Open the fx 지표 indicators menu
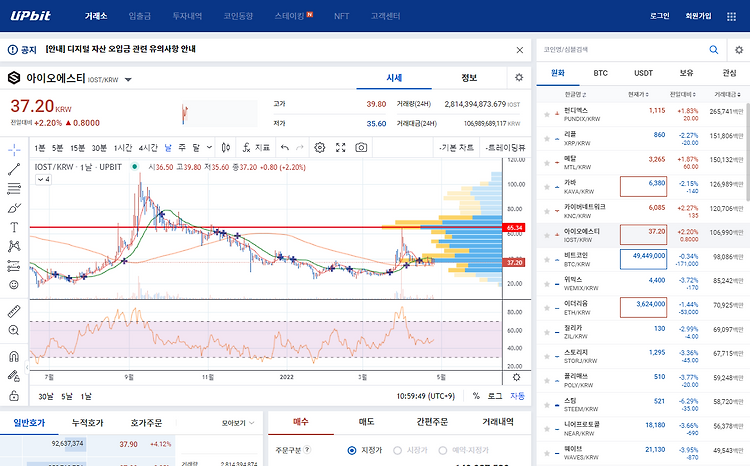The image size is (750, 466). (256, 148)
